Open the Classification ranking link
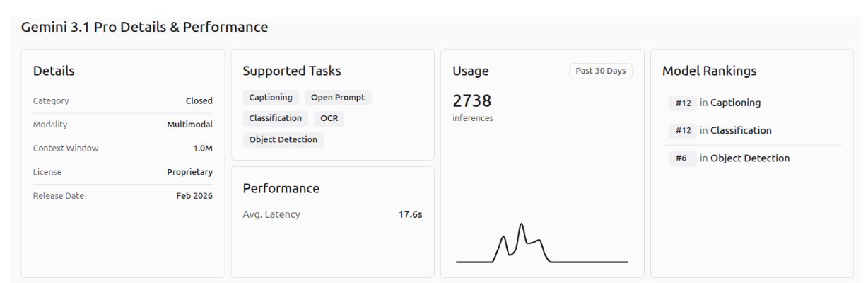This screenshot has width=868, height=283. pyautogui.click(x=741, y=130)
